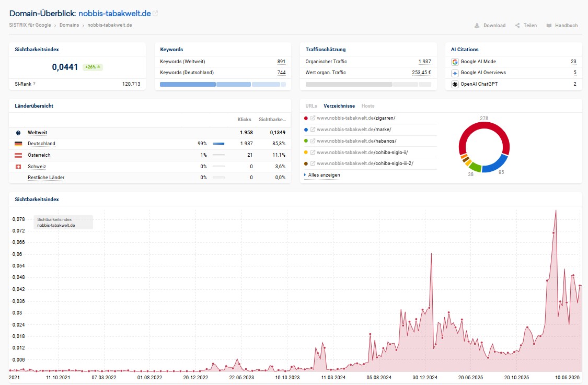588x385 pixels.
Task: Click the Keywords distribution bar
Action: pos(223,84)
